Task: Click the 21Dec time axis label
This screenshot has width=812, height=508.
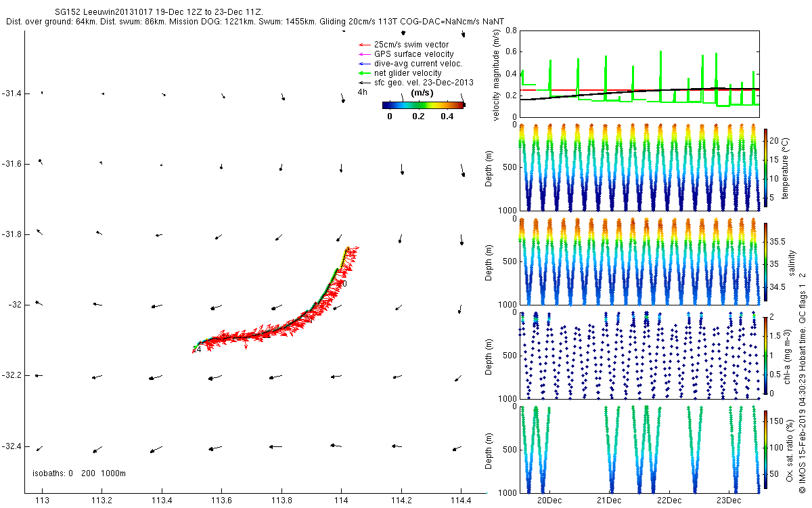Action: pos(609,501)
